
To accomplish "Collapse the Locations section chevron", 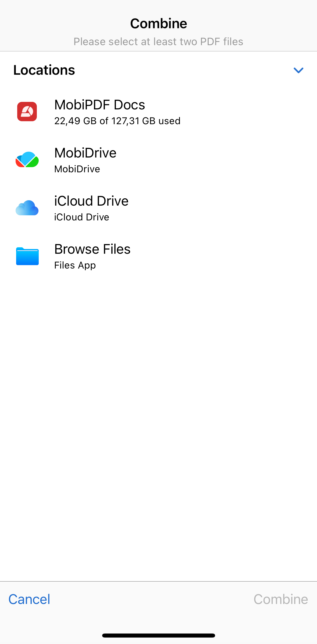I will (x=298, y=70).
